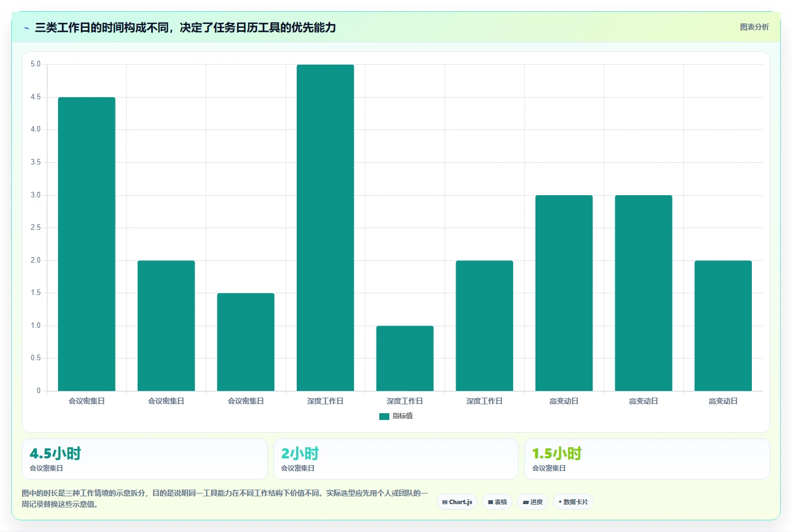792x532 pixels.
Task: Click the 图表分析 label in the header
Action: pyautogui.click(x=754, y=27)
